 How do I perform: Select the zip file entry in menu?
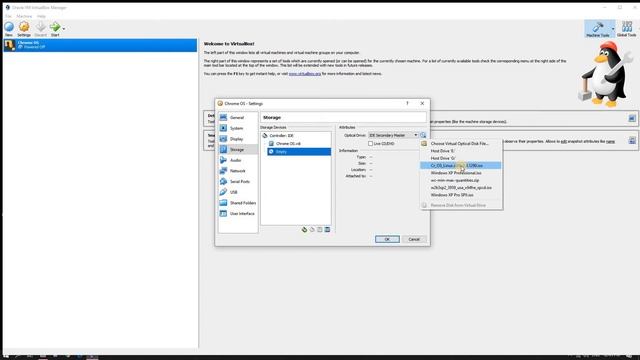461,180
